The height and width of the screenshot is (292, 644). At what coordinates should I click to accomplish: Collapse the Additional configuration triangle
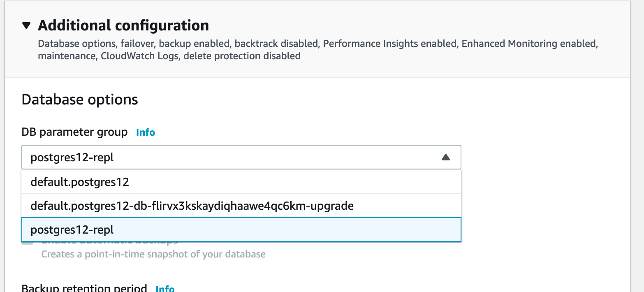click(x=26, y=26)
